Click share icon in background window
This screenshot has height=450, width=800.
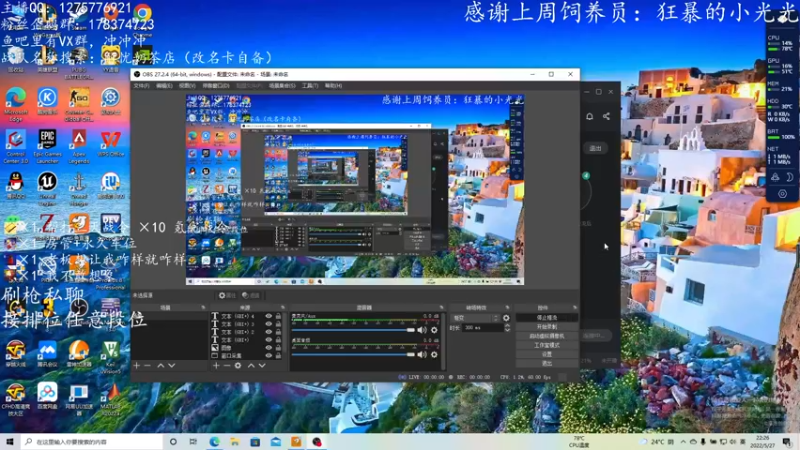tap(606, 116)
